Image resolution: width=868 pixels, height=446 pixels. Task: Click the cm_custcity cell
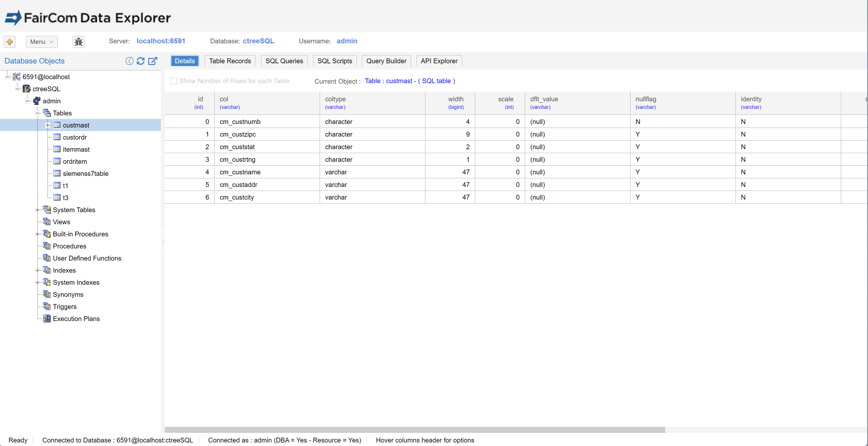click(x=267, y=197)
